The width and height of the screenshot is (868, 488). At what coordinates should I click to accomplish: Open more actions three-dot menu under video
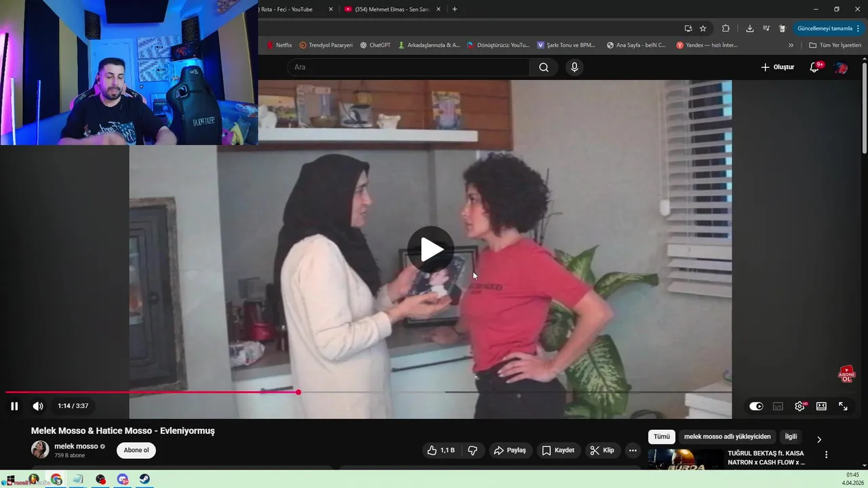pos(633,450)
